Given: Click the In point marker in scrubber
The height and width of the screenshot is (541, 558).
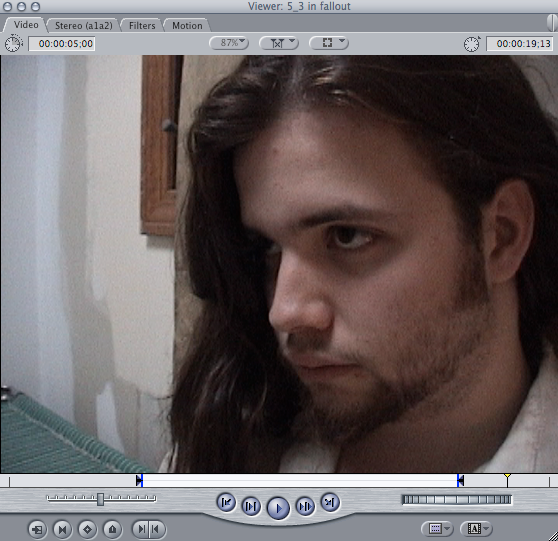Looking at the screenshot, I should 140,481.
